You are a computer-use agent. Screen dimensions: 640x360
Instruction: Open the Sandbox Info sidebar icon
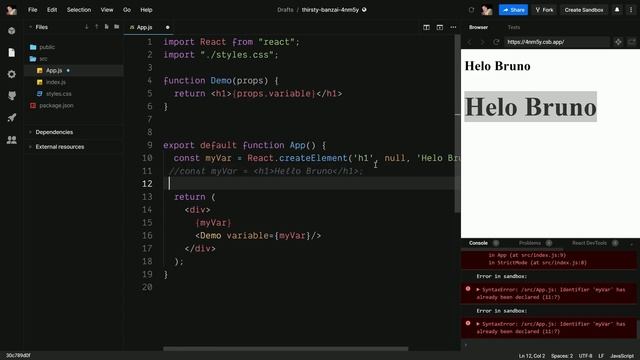click(x=11, y=31)
